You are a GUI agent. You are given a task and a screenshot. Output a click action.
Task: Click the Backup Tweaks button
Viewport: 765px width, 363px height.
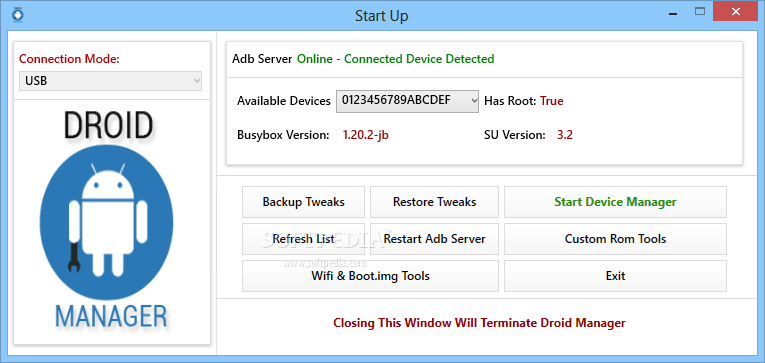pyautogui.click(x=303, y=202)
